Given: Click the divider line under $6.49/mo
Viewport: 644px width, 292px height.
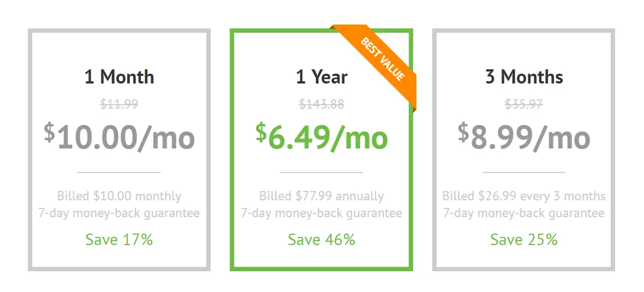Looking at the screenshot, I should point(321,172).
